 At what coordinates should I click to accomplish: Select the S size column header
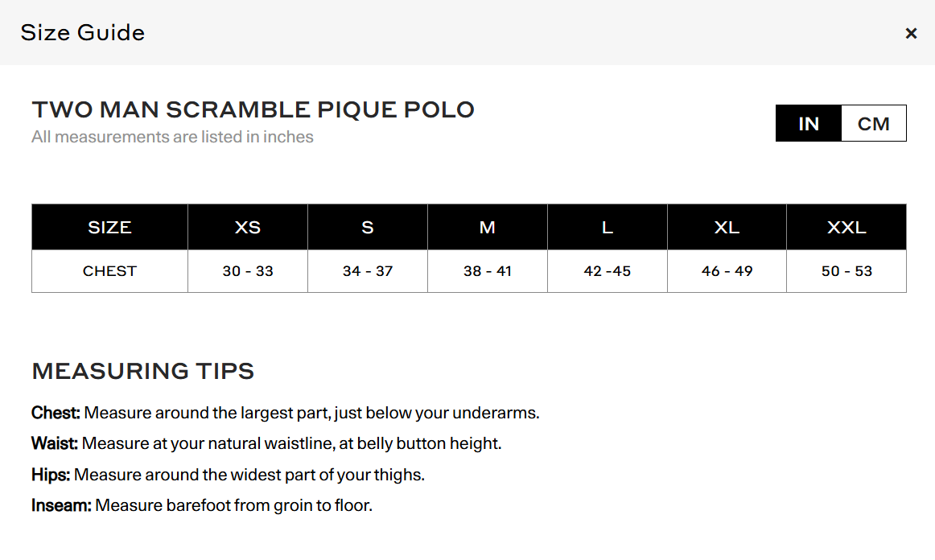pyautogui.click(x=368, y=228)
